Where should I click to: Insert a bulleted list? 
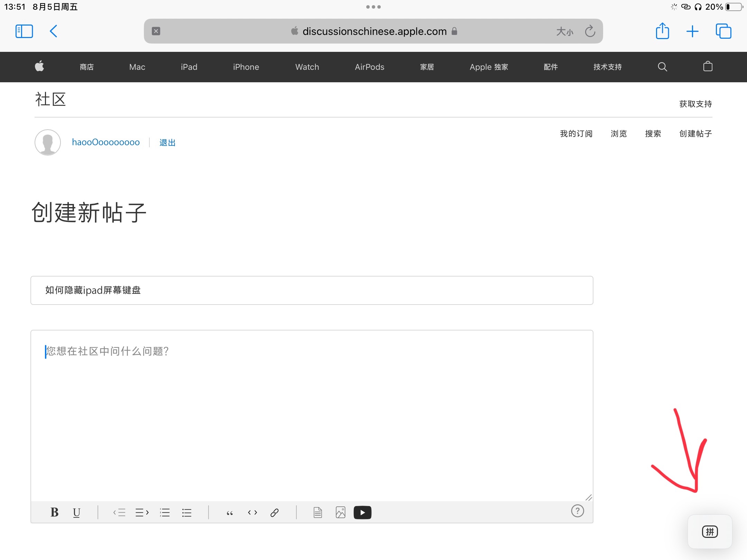[x=187, y=512]
